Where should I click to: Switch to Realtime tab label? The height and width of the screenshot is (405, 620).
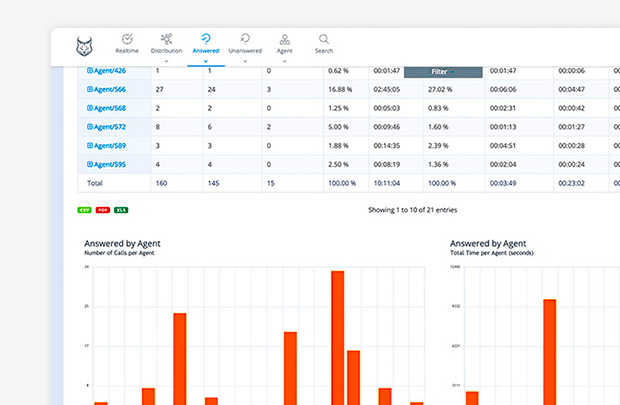coord(127,51)
